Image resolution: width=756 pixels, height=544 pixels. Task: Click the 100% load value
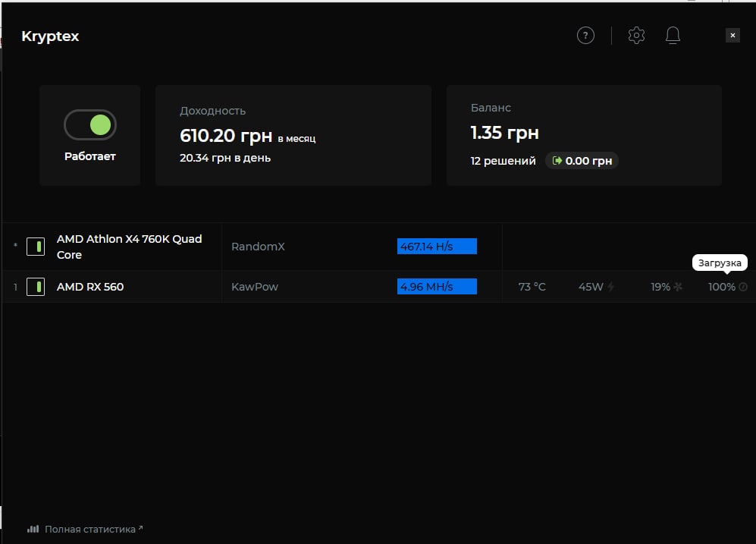[721, 287]
